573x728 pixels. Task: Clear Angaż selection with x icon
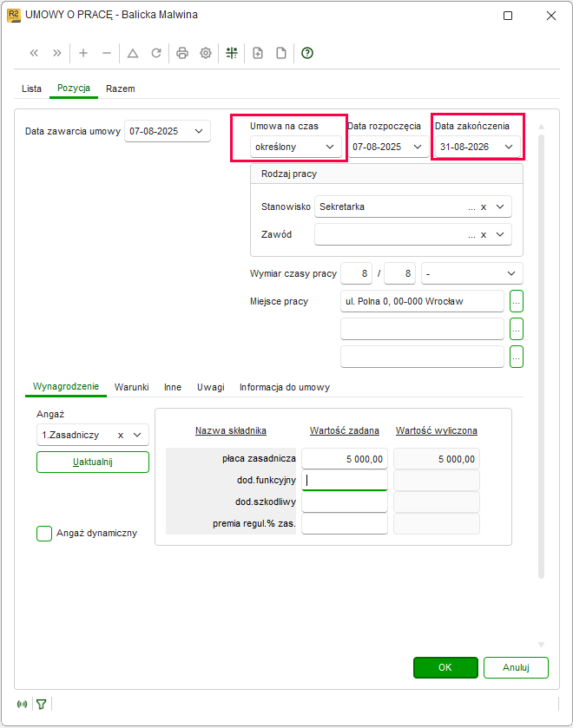coord(121,435)
